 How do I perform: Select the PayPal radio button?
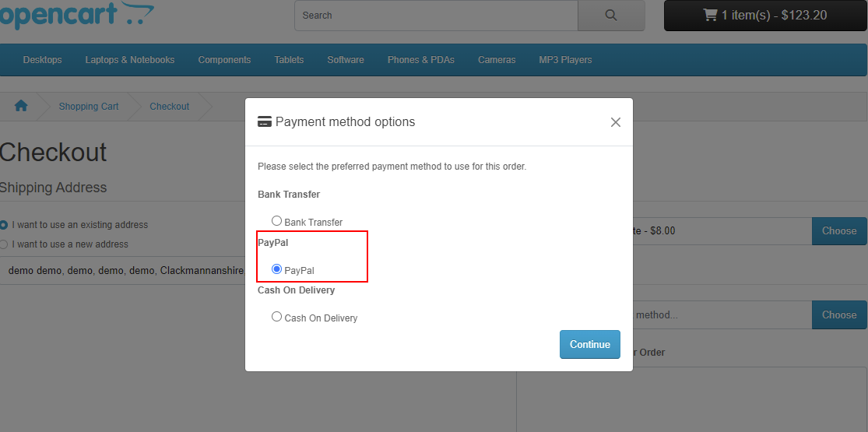[277, 269]
